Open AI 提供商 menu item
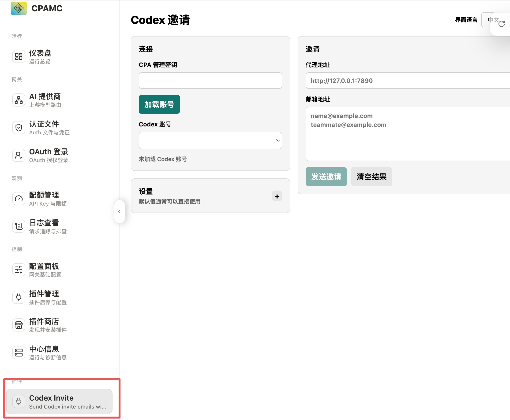The image size is (510, 420). [x=59, y=100]
